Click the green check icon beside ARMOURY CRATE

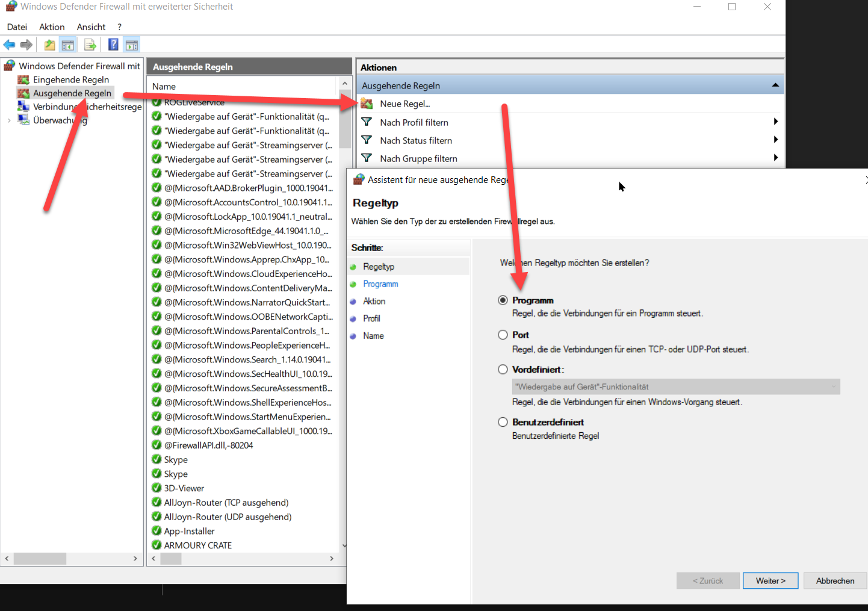(157, 545)
